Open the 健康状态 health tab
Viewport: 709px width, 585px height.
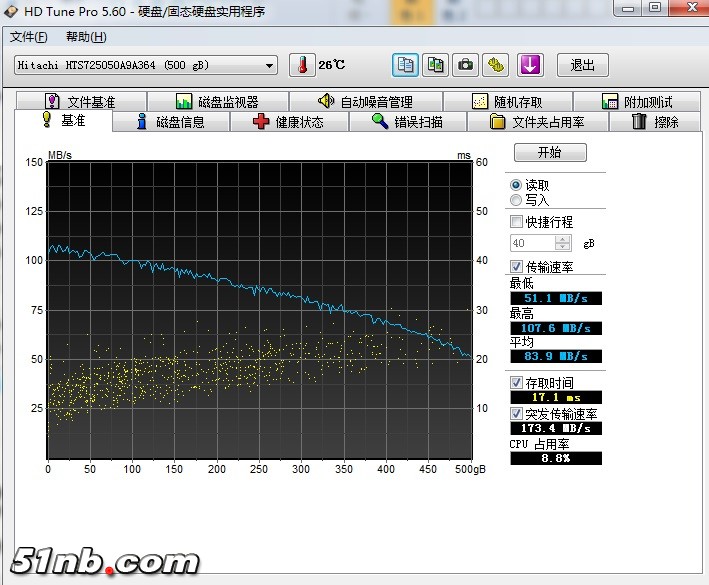289,122
